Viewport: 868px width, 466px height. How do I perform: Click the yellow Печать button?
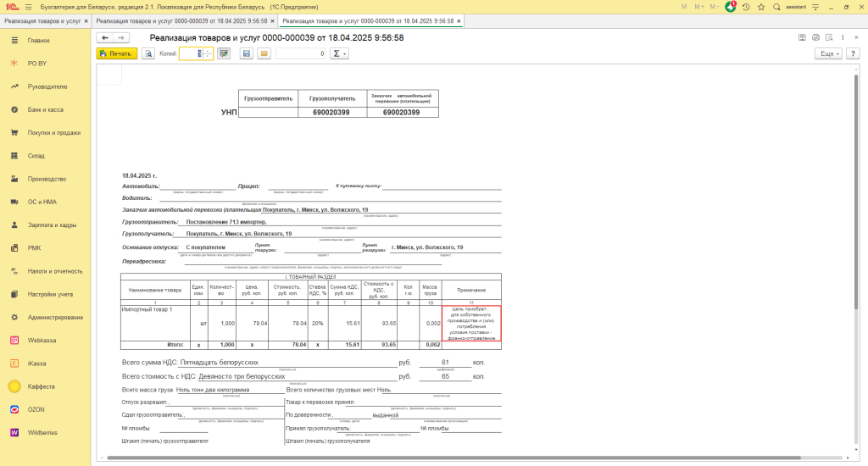click(117, 53)
